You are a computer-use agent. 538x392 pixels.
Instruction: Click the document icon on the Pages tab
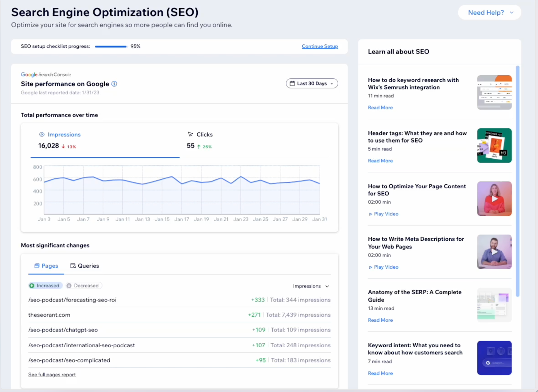point(37,266)
